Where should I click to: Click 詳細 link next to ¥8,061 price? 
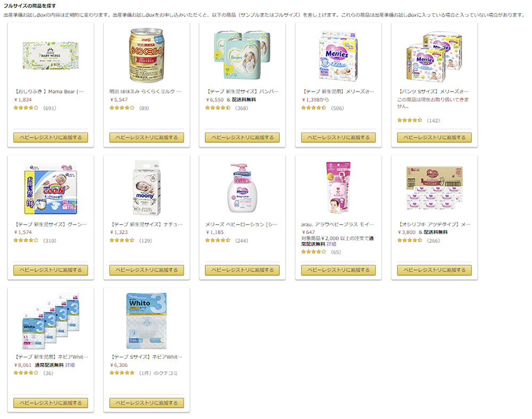click(x=70, y=365)
